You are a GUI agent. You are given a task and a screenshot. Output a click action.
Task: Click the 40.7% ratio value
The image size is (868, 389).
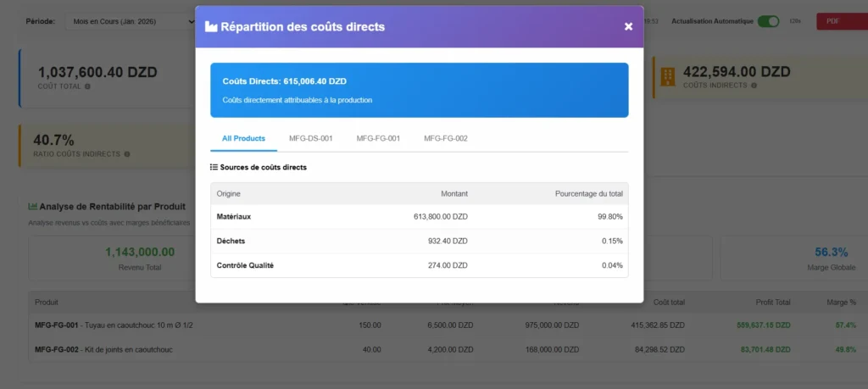pyautogui.click(x=53, y=140)
